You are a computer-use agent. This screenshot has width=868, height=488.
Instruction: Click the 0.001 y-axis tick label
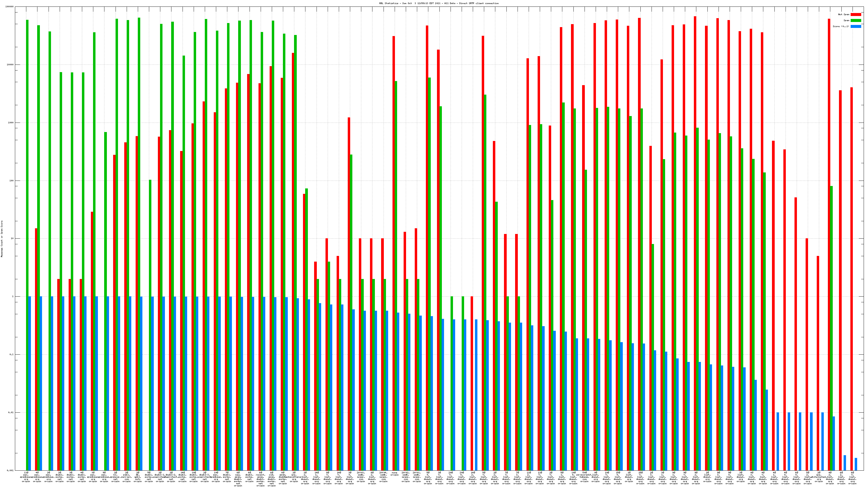pos(11,470)
